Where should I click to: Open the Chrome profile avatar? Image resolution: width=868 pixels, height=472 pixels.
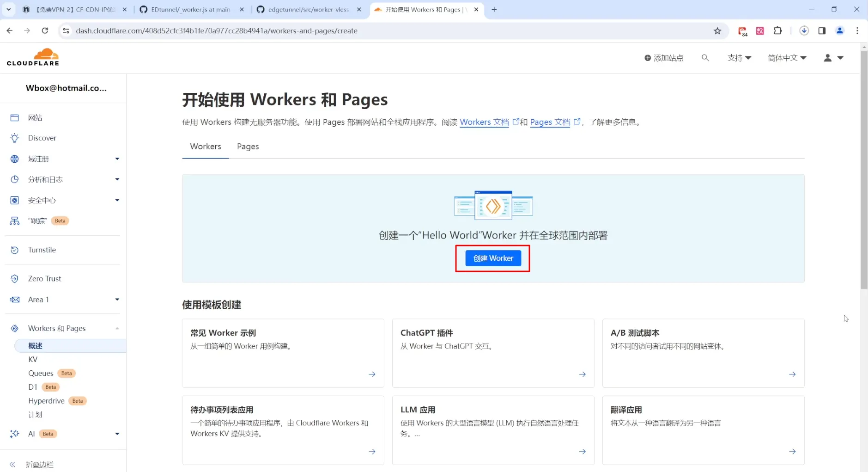pos(840,31)
